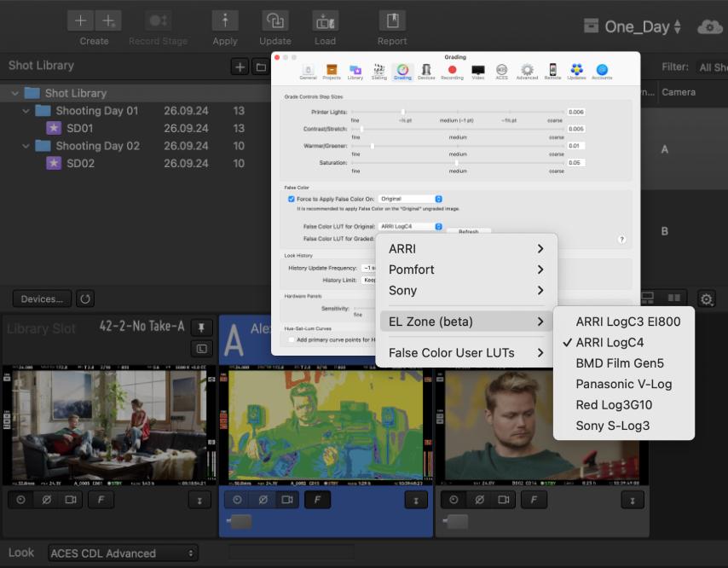Toggle bypass look icon on Library Slot
Image resolution: width=728 pixels, height=568 pixels.
46,500
